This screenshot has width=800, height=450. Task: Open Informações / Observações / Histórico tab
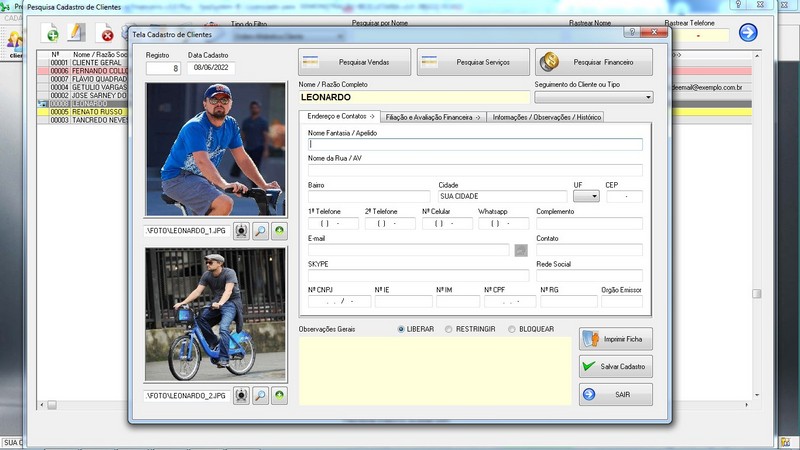(547, 117)
